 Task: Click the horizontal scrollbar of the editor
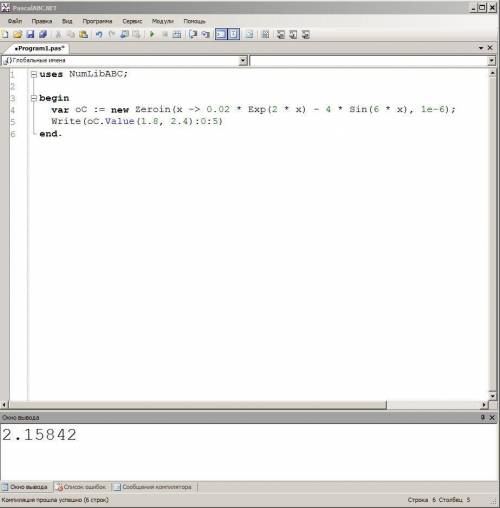tap(197, 405)
